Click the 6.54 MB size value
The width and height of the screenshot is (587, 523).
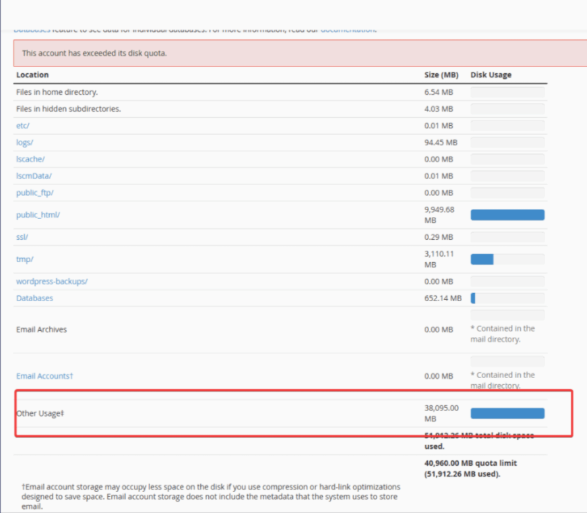(438, 92)
